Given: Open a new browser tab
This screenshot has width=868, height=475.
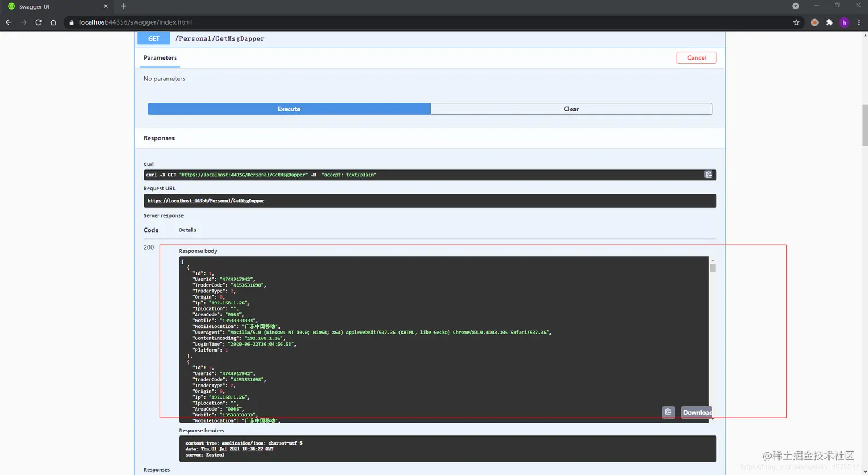Looking at the screenshot, I should 123,6.
